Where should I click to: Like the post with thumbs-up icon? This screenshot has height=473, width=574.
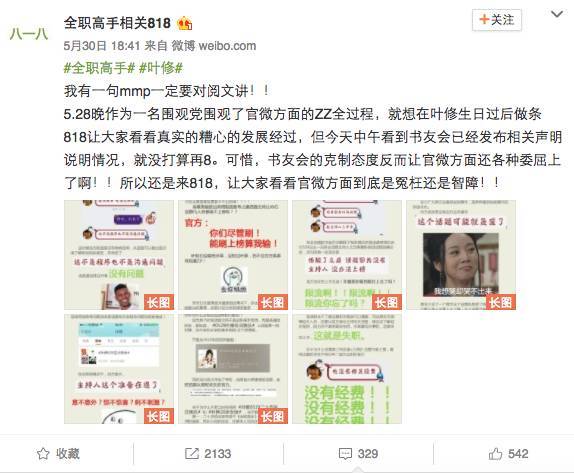(495, 454)
